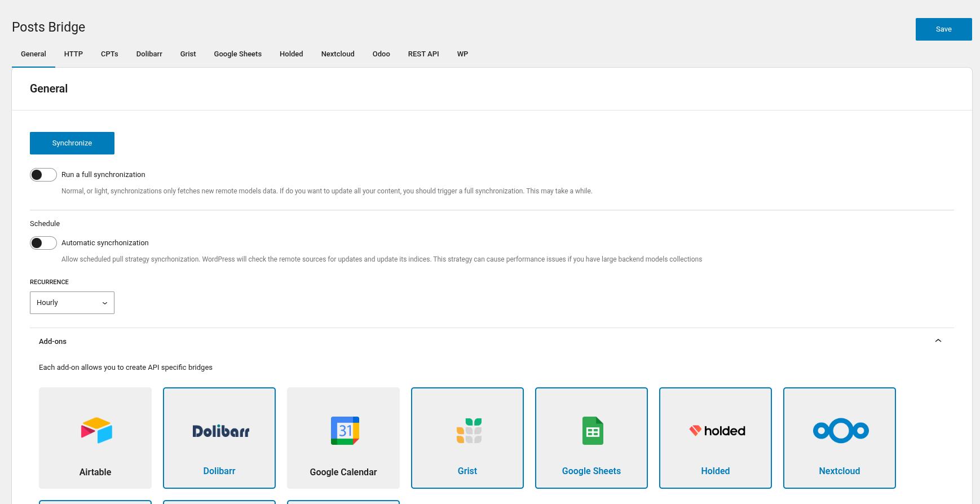Select the Nextcloud tab
The image size is (980, 504).
click(x=338, y=54)
